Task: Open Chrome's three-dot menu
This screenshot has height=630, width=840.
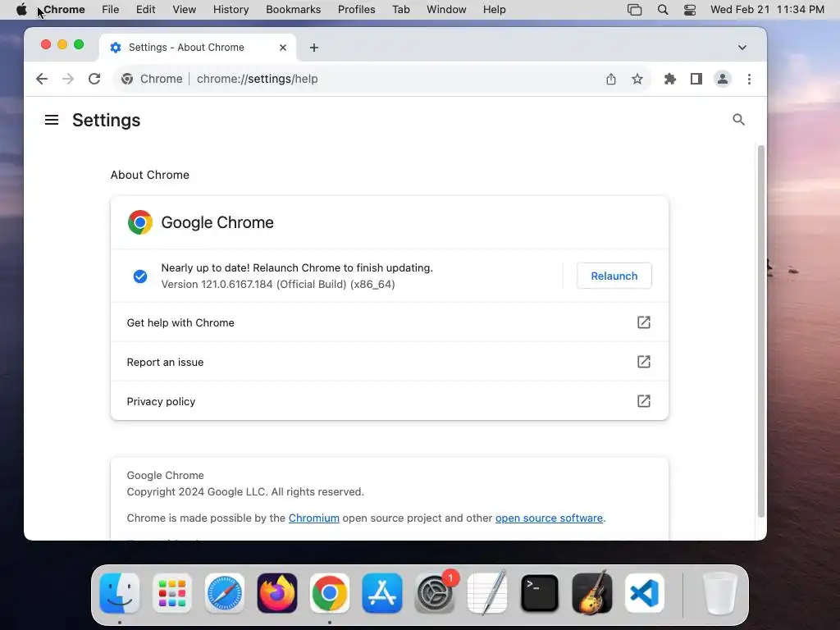Action: point(749,80)
